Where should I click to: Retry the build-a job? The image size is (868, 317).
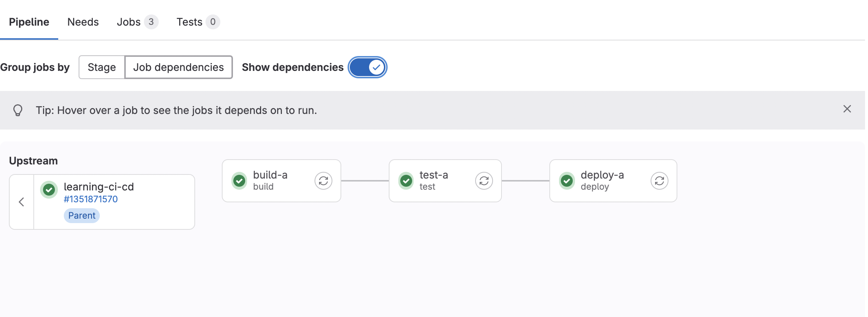point(323,181)
